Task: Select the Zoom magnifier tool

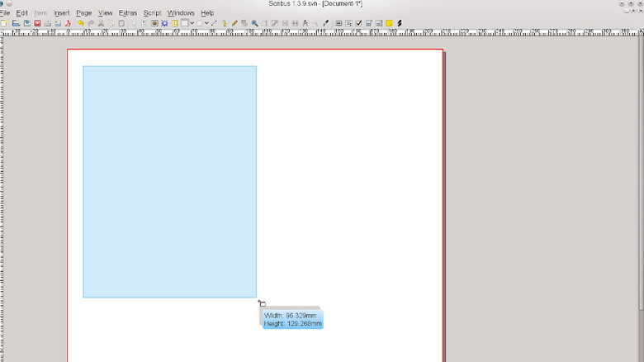Action: (255, 23)
